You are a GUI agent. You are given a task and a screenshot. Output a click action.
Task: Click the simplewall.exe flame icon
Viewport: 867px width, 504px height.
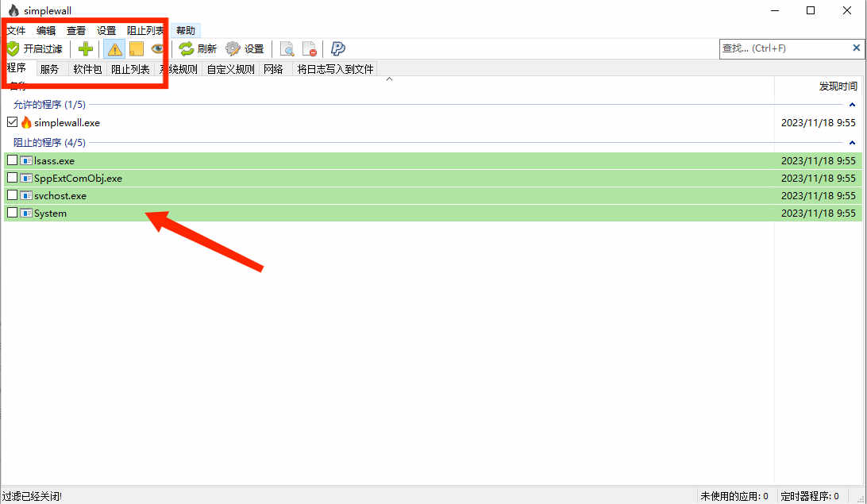tap(26, 122)
